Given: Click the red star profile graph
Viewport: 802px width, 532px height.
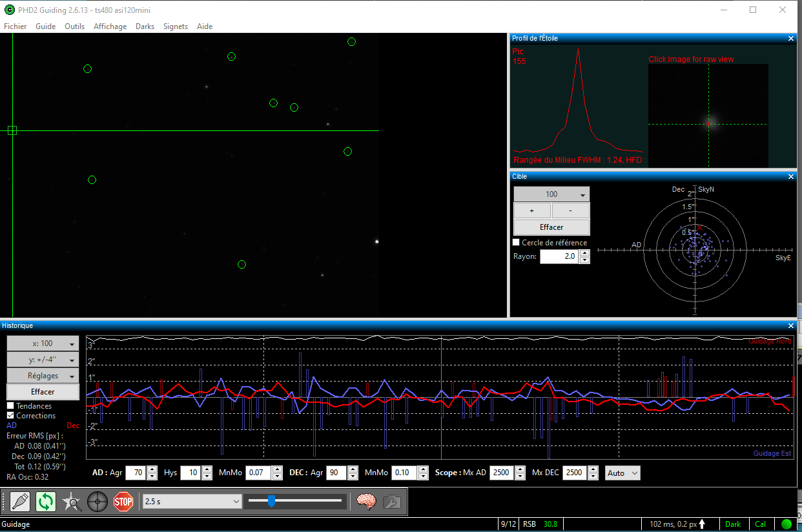Looking at the screenshot, I should point(578,100).
